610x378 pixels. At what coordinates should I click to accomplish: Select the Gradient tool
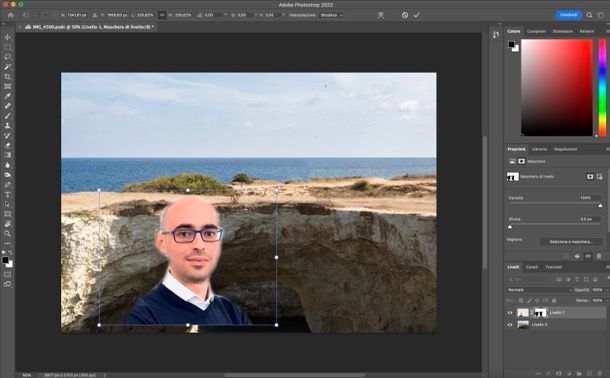coord(7,155)
